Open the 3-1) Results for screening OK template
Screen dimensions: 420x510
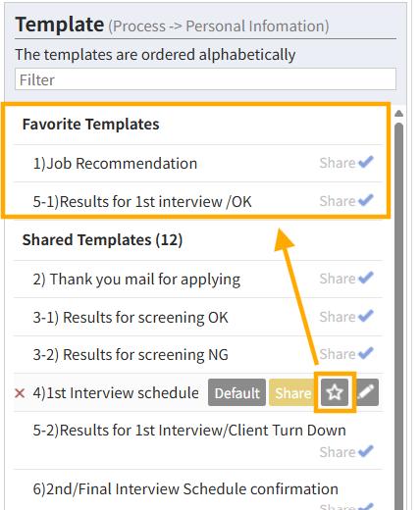click(x=131, y=317)
